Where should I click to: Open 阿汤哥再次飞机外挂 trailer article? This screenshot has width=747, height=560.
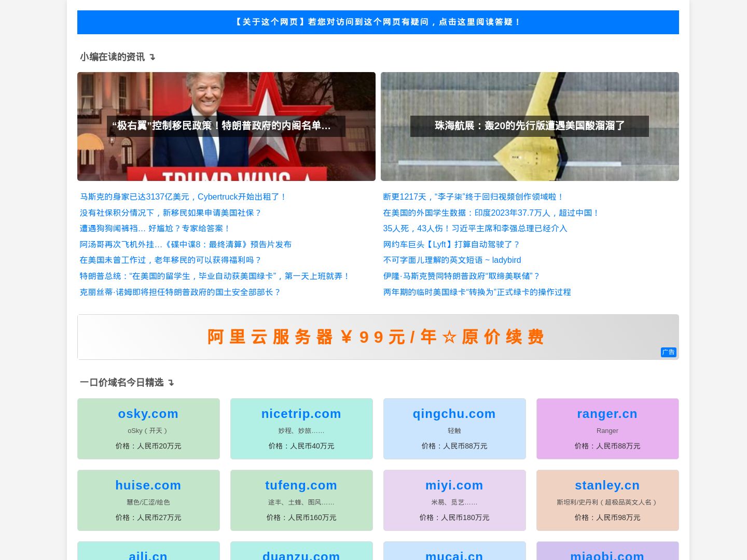click(x=185, y=245)
